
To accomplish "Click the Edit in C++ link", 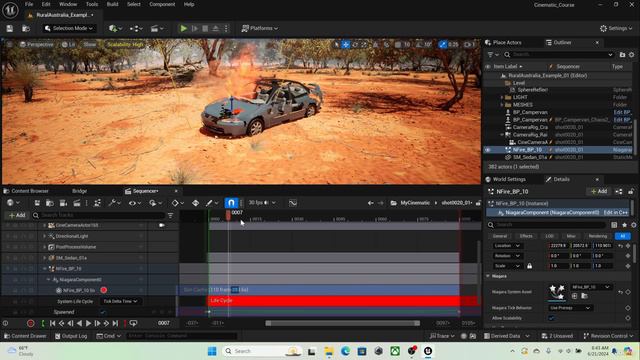I will coord(616,213).
